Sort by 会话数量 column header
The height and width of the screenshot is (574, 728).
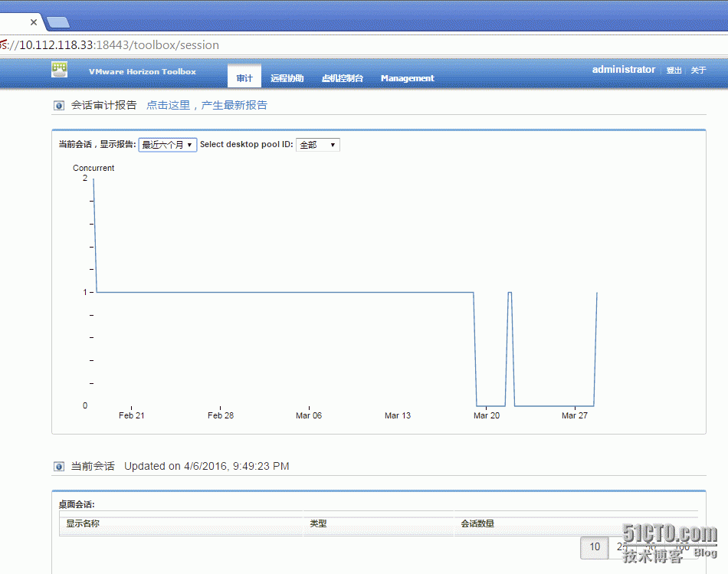coord(576,523)
